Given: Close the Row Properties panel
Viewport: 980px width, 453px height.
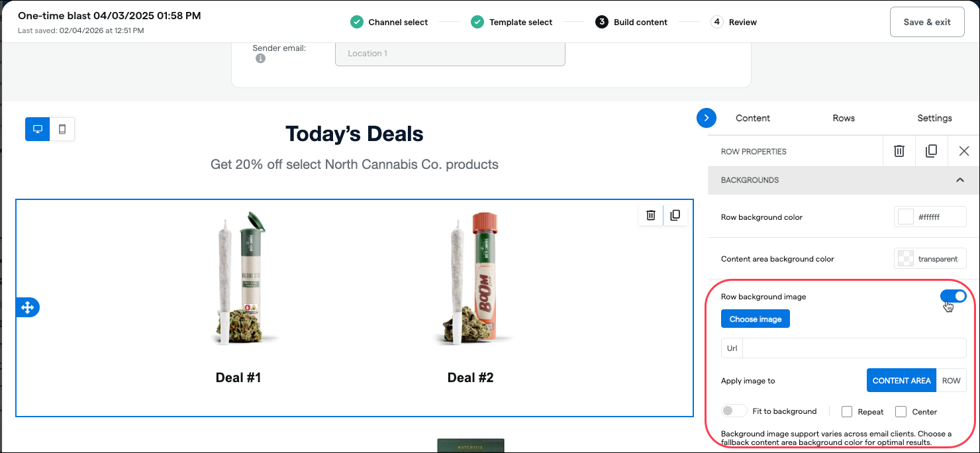Looking at the screenshot, I should click(x=963, y=151).
